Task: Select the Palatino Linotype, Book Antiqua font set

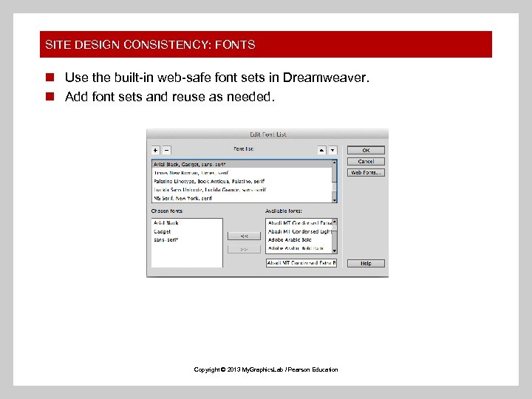Action: (x=242, y=181)
